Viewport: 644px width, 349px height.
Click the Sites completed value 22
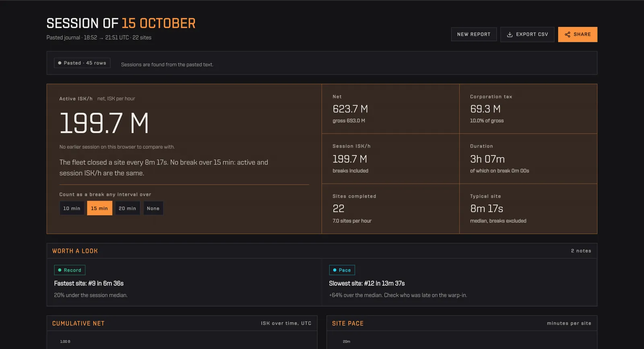click(x=339, y=209)
